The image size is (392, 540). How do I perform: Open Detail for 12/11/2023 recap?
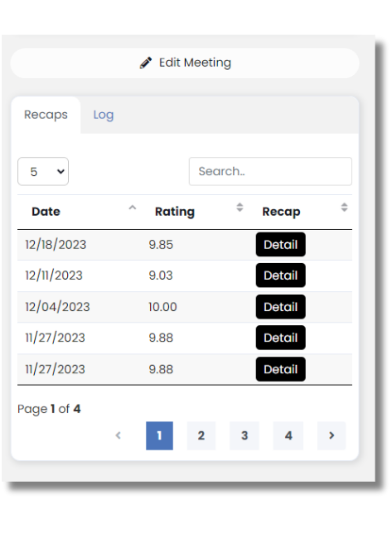pos(280,275)
